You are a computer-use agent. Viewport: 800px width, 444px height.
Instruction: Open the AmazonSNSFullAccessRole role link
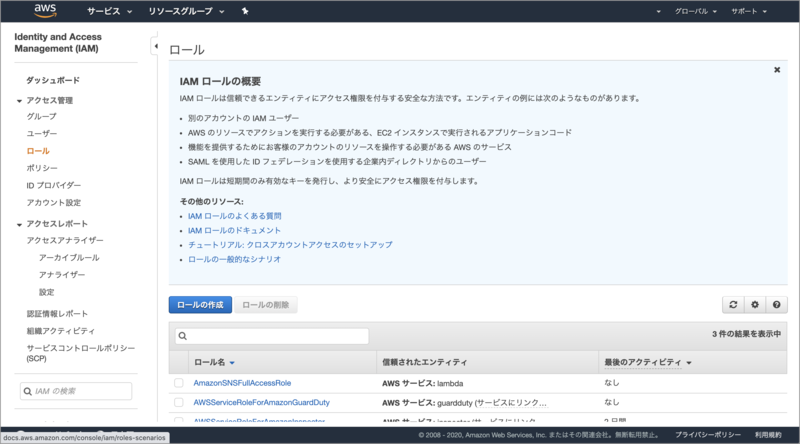242,383
